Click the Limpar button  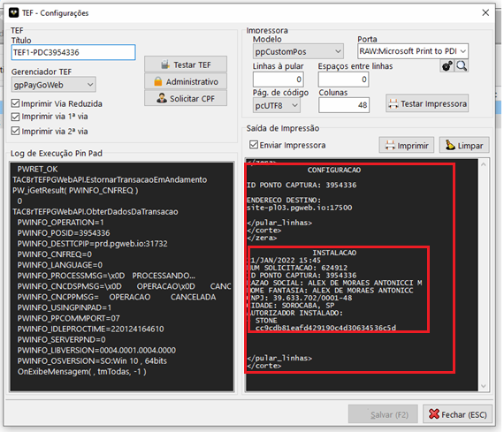click(464, 146)
